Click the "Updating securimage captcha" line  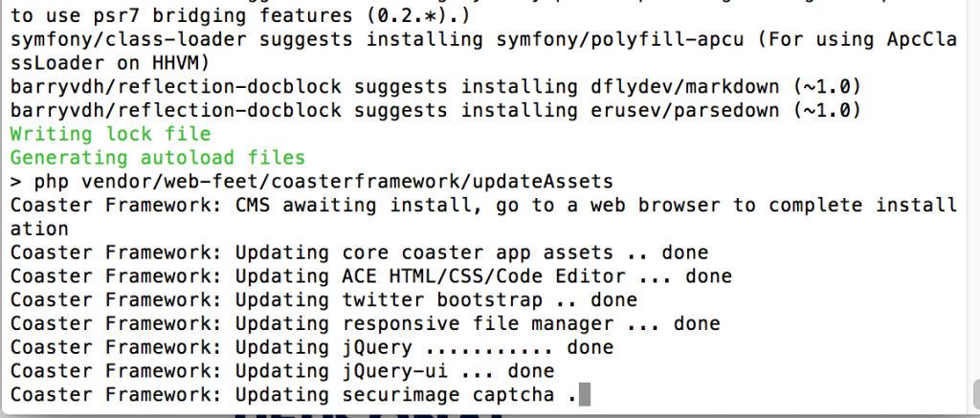coord(293,395)
